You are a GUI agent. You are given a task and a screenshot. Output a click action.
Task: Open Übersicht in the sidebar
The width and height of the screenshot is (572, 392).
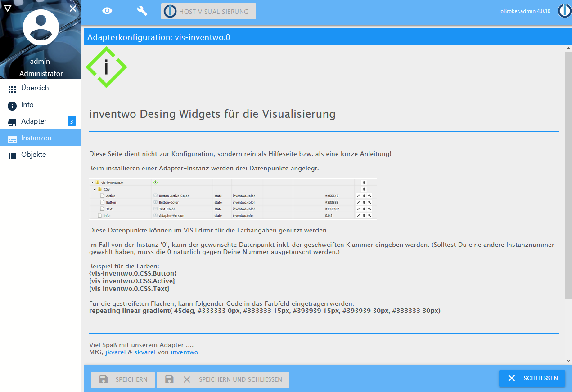pyautogui.click(x=41, y=88)
